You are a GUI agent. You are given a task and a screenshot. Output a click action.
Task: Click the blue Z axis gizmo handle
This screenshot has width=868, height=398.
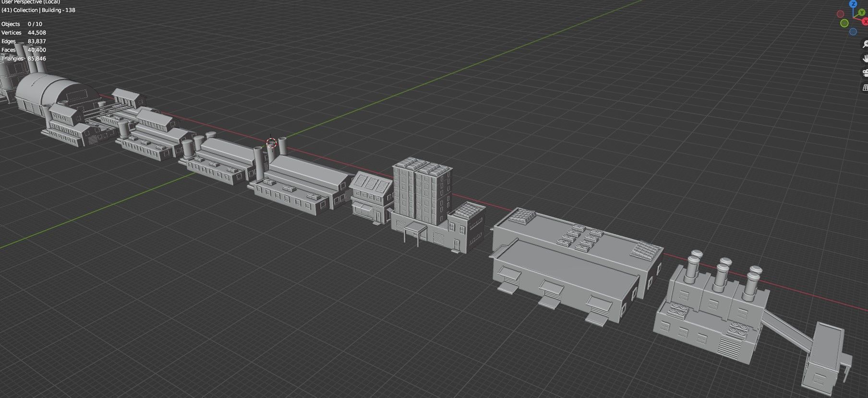pos(853,4)
